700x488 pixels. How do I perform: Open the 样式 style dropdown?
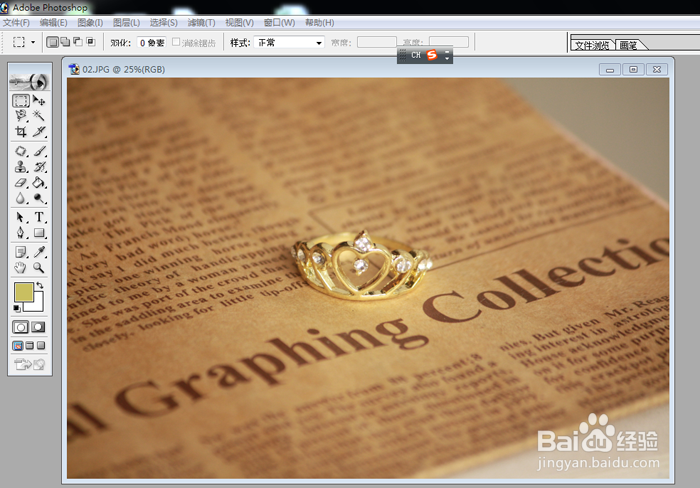click(x=289, y=43)
